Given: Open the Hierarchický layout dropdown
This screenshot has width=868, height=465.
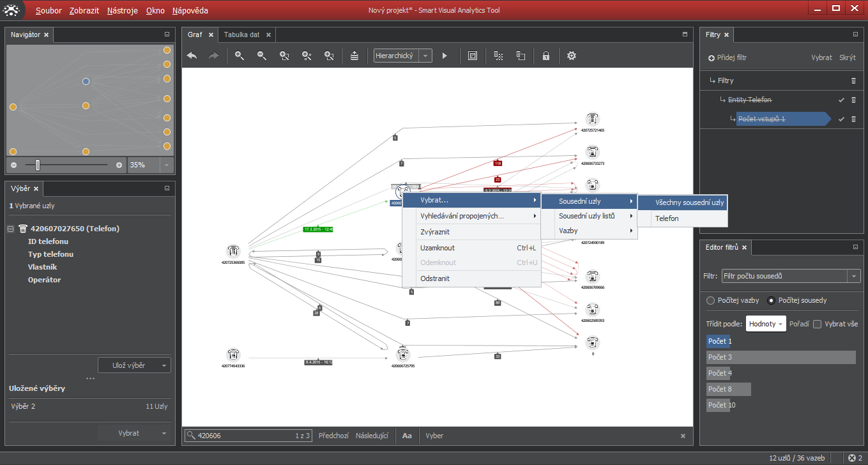Looking at the screenshot, I should 403,56.
